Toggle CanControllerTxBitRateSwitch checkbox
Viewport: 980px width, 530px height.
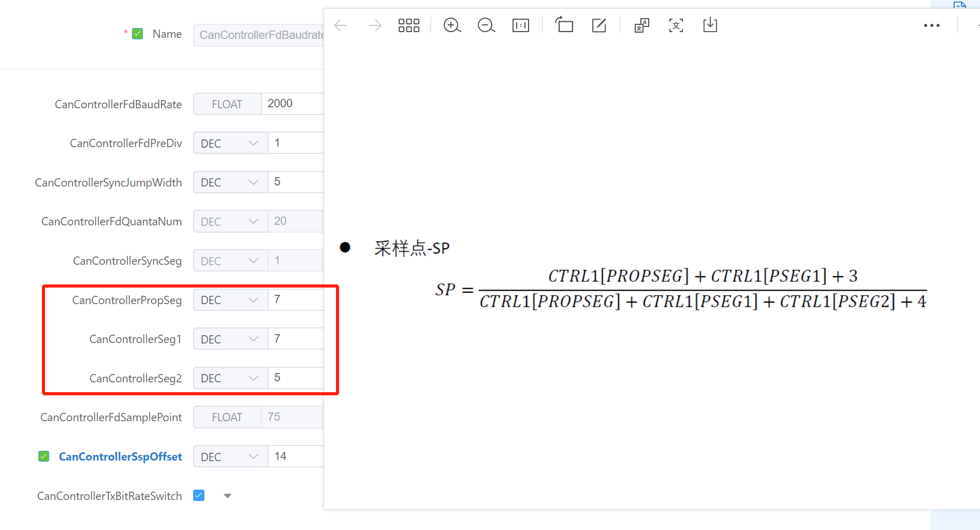199,495
